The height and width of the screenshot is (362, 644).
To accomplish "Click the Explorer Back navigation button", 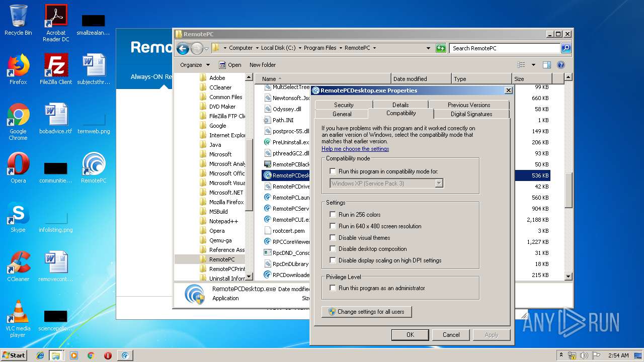I will (183, 48).
